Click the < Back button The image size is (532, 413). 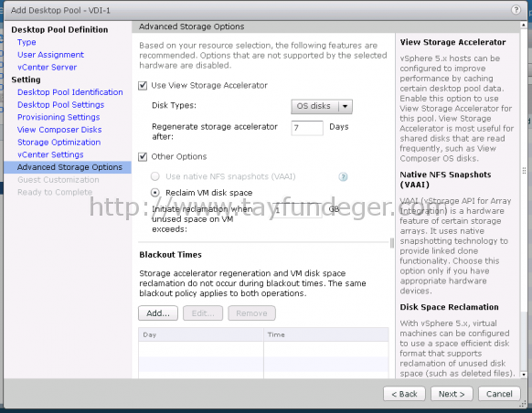pos(404,394)
